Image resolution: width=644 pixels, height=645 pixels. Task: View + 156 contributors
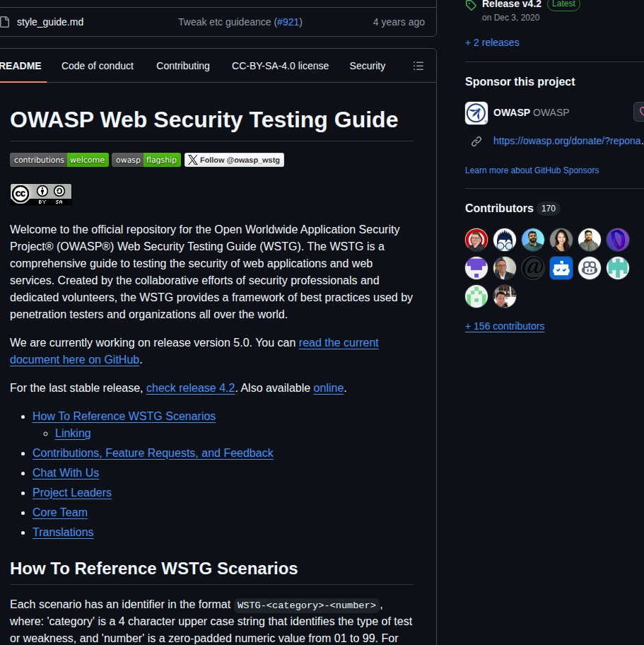(505, 326)
